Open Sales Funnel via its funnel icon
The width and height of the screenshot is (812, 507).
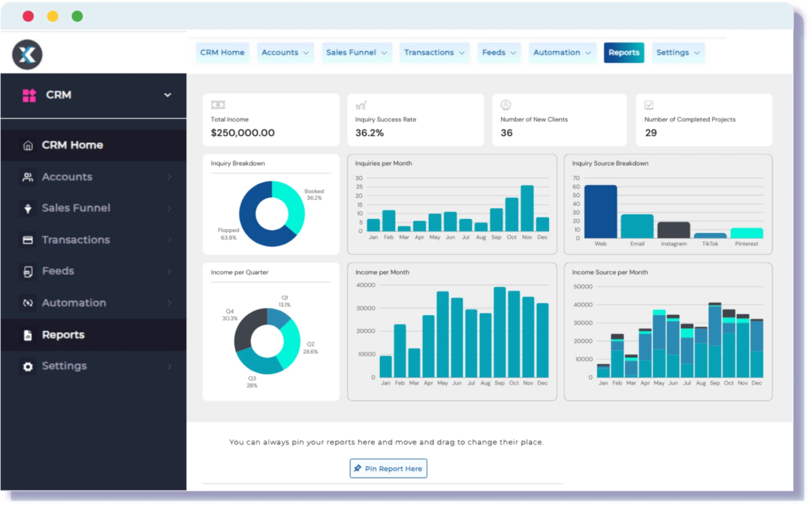tap(28, 208)
